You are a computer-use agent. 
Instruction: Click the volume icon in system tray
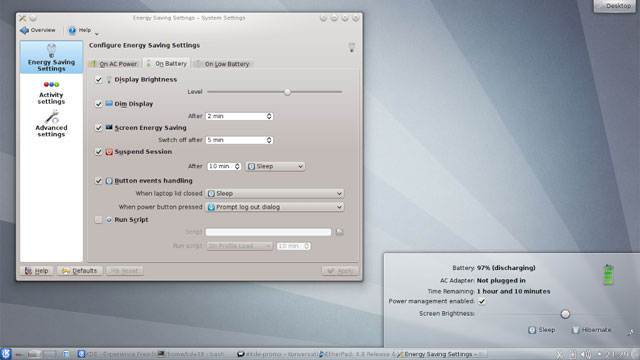585,354
